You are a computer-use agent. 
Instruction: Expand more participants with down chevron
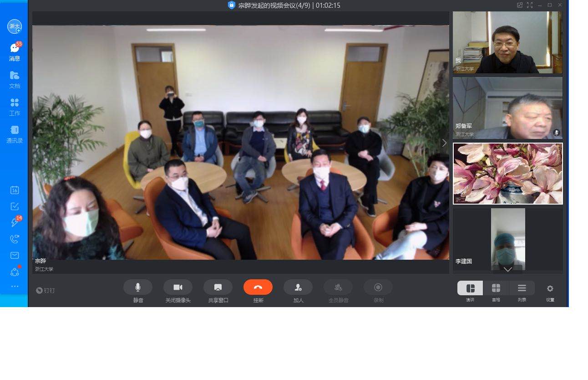tap(507, 269)
